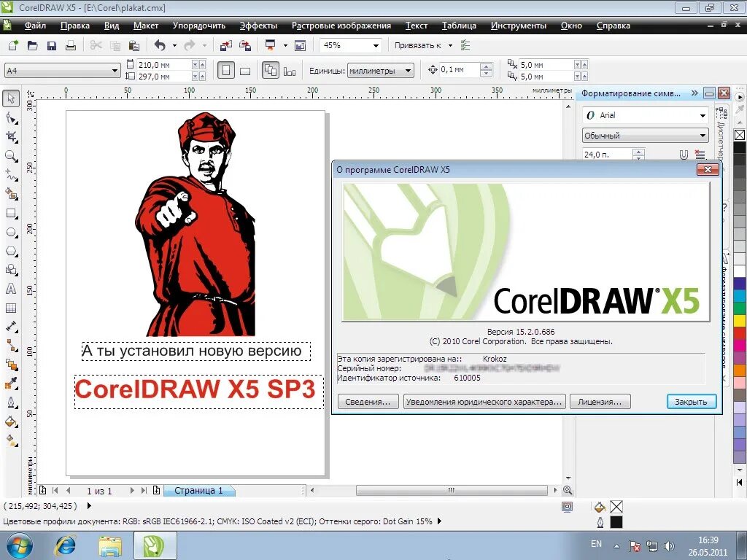Select the Rectangle tool
Screen dimensions: 747x560
pyautogui.click(x=10, y=213)
